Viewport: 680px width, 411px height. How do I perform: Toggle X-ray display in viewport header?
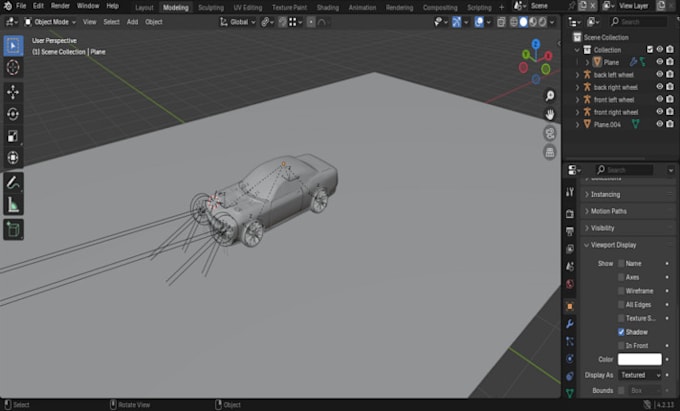pyautogui.click(x=501, y=22)
